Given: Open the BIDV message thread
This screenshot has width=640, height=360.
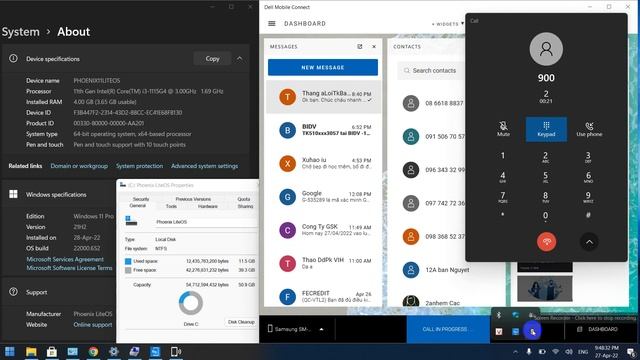Looking at the screenshot, I should tap(323, 130).
